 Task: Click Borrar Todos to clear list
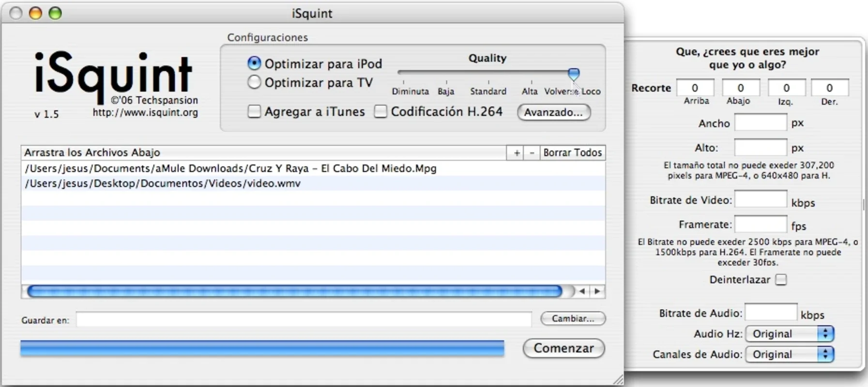tap(573, 153)
